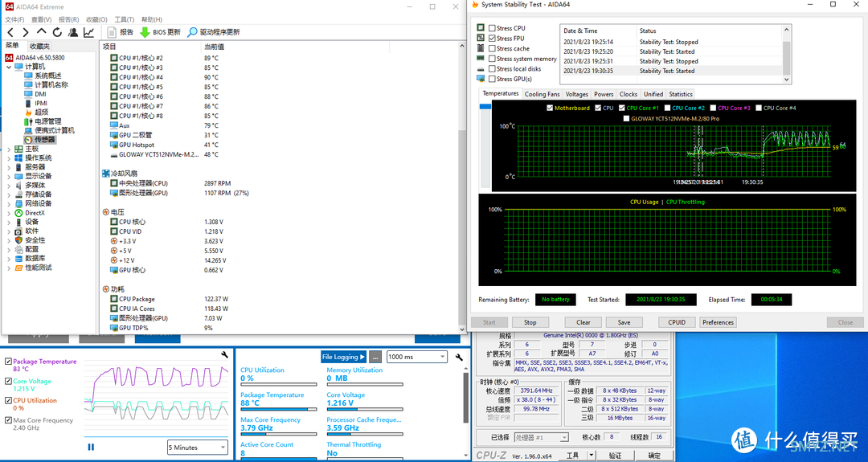This screenshot has height=462, width=868.
Task: Open 报告 report from toolbar
Action: (x=121, y=33)
